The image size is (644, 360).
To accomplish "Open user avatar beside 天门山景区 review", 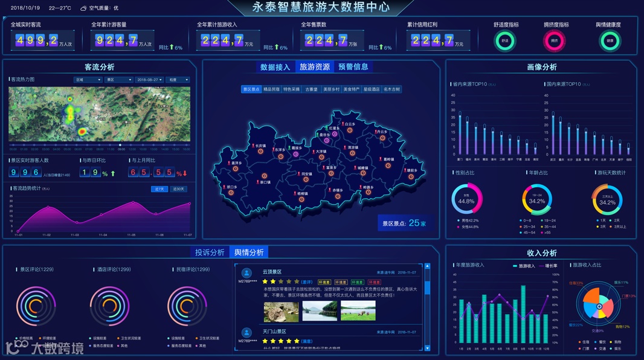I will tap(247, 332).
